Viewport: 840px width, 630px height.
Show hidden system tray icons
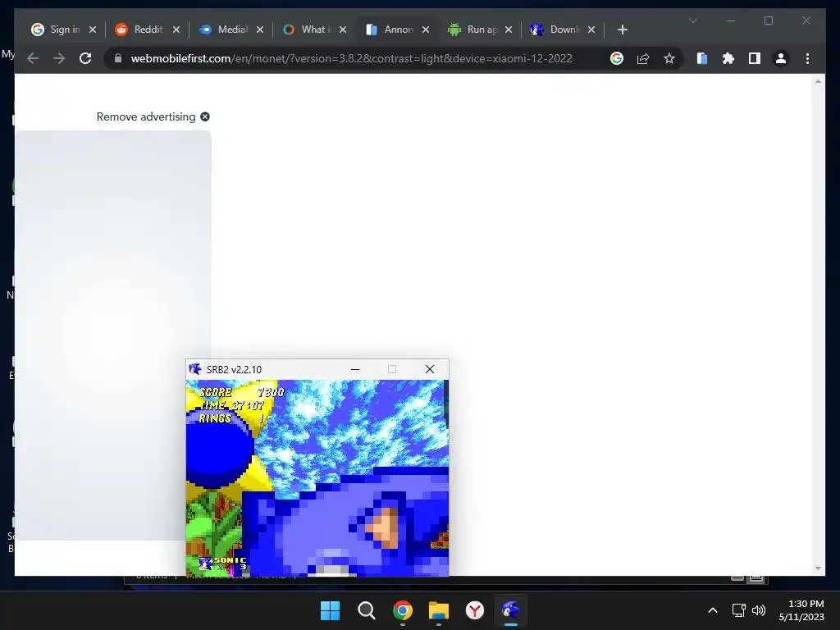pos(713,610)
